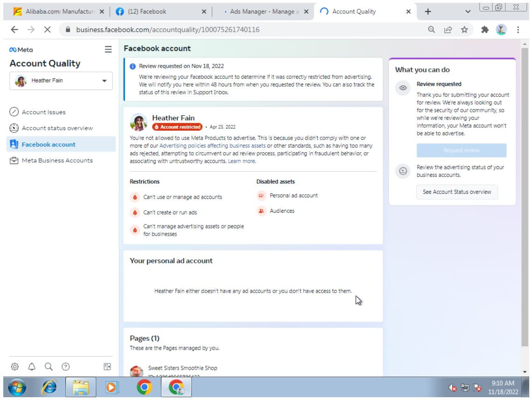
Task: Close the Ads Manager tab
Action: click(306, 12)
